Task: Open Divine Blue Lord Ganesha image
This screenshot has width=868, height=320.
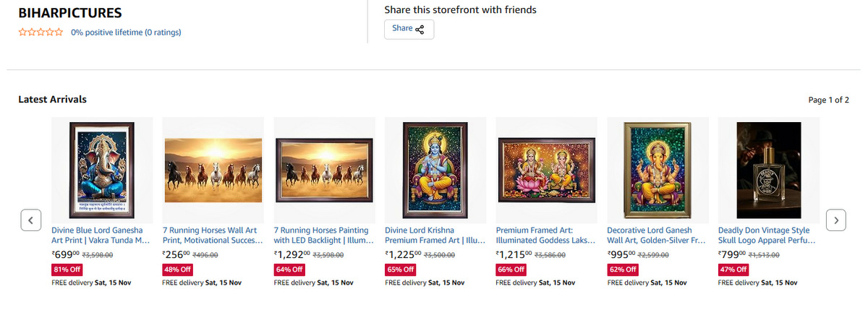Action: click(x=102, y=169)
